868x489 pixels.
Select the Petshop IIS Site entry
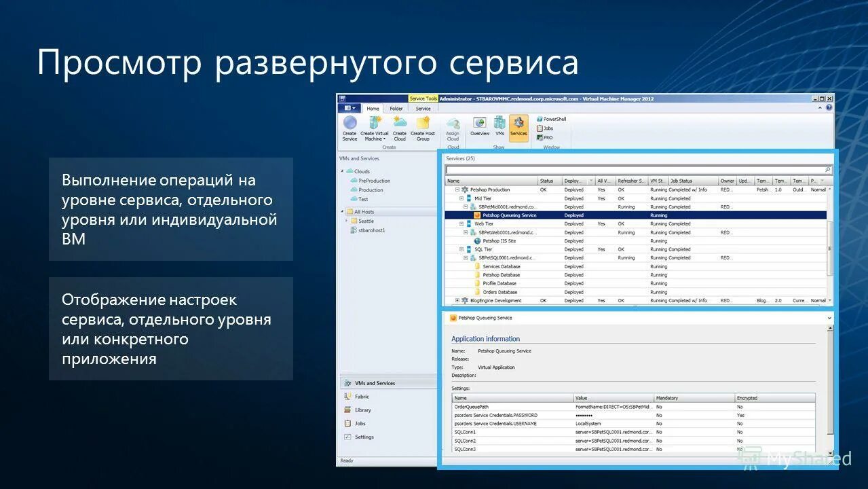(x=499, y=240)
